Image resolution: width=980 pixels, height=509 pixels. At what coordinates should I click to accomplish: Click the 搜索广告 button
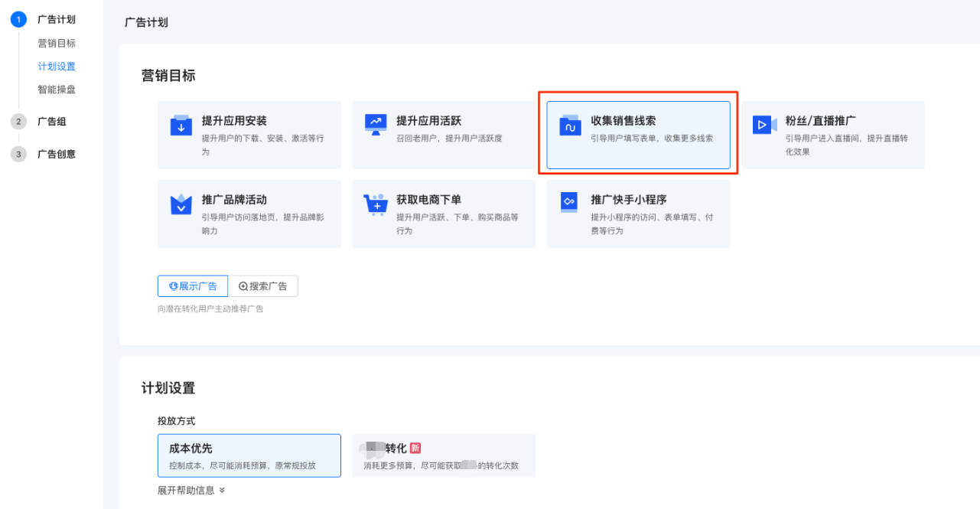(264, 285)
